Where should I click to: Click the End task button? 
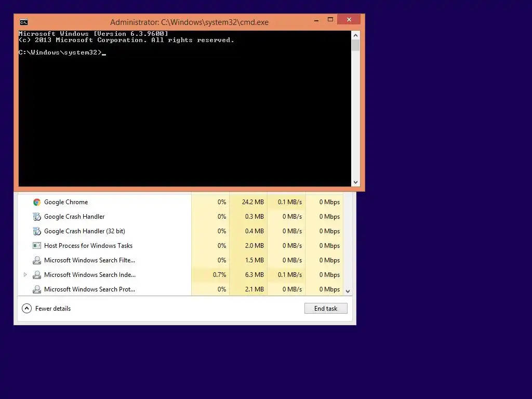click(x=326, y=309)
